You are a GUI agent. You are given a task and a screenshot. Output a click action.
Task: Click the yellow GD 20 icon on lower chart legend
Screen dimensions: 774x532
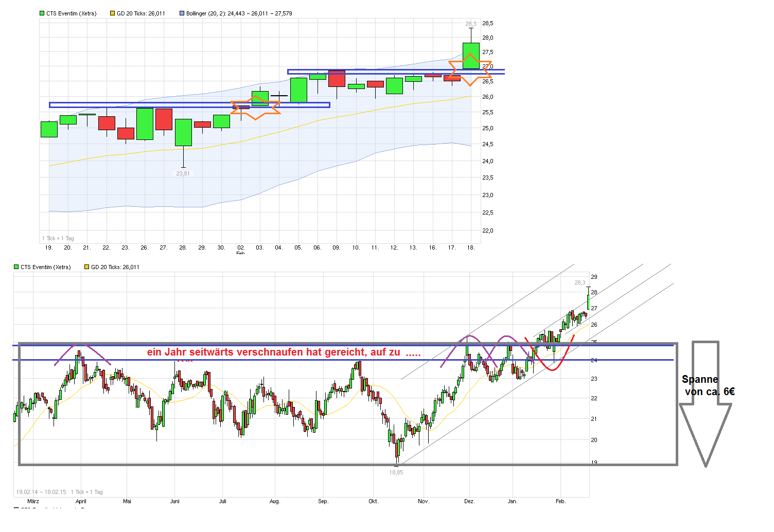tap(86, 267)
